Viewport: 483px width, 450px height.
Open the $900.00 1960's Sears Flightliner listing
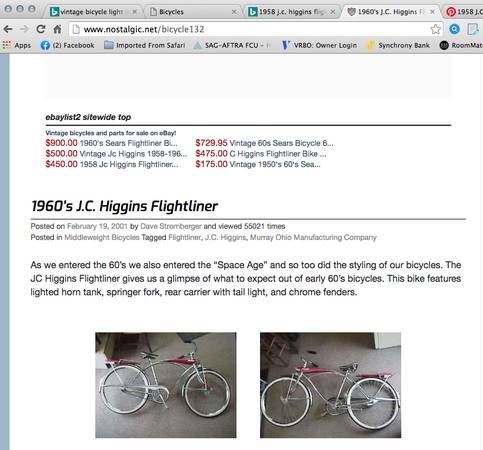tap(111, 143)
